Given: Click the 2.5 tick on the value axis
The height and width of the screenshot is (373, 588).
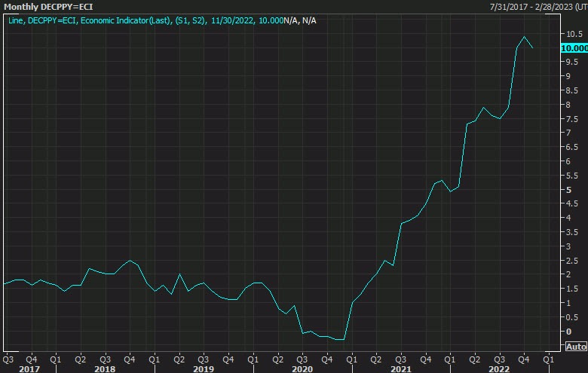Looking at the screenshot, I should pyautogui.click(x=572, y=261).
